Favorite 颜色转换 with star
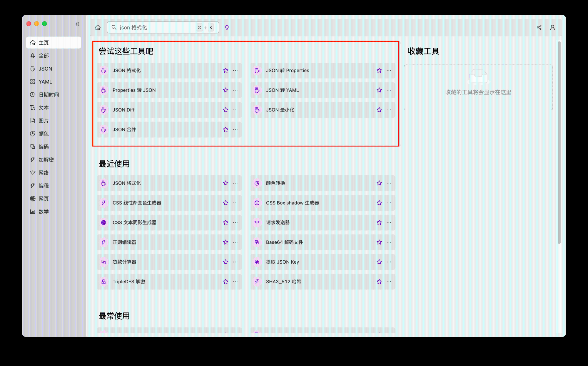588x366 pixels. point(379,183)
